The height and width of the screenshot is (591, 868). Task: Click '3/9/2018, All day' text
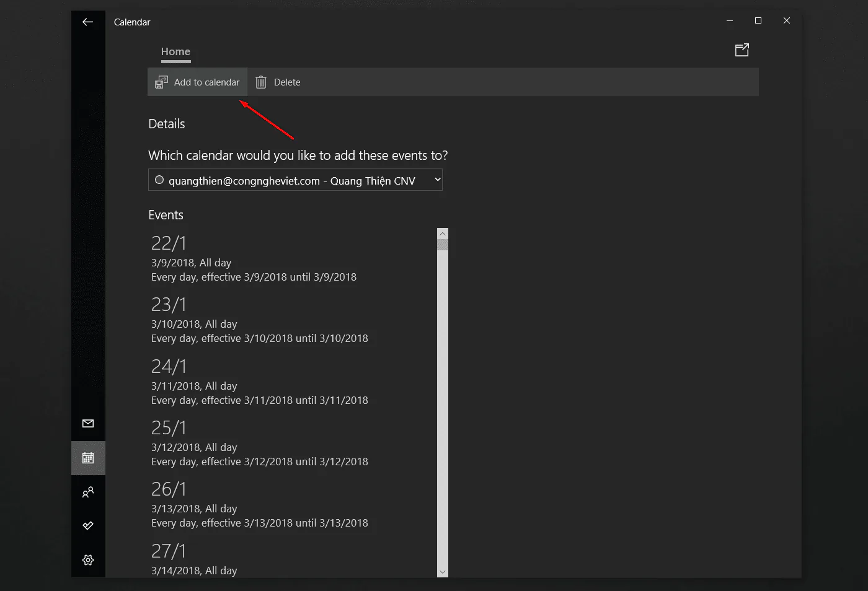pos(191,263)
